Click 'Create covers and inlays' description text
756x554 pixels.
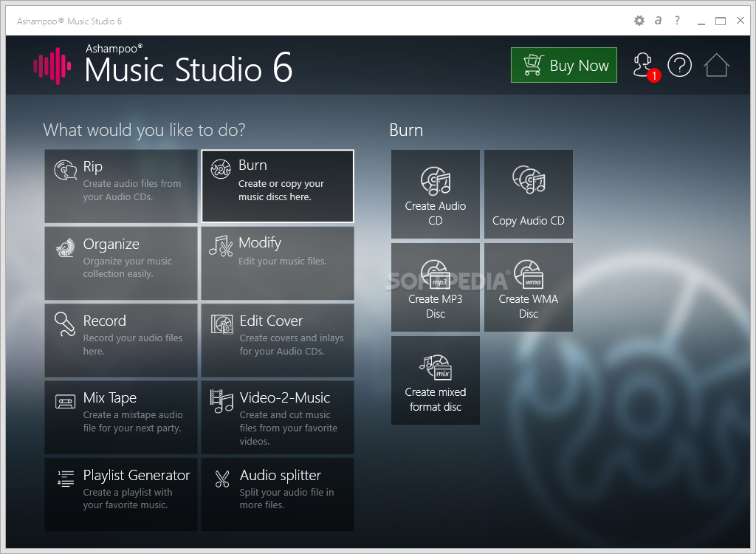tap(292, 344)
